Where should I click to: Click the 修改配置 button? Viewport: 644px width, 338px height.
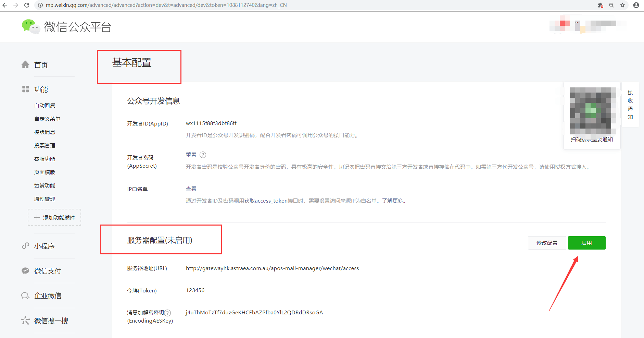coord(547,243)
